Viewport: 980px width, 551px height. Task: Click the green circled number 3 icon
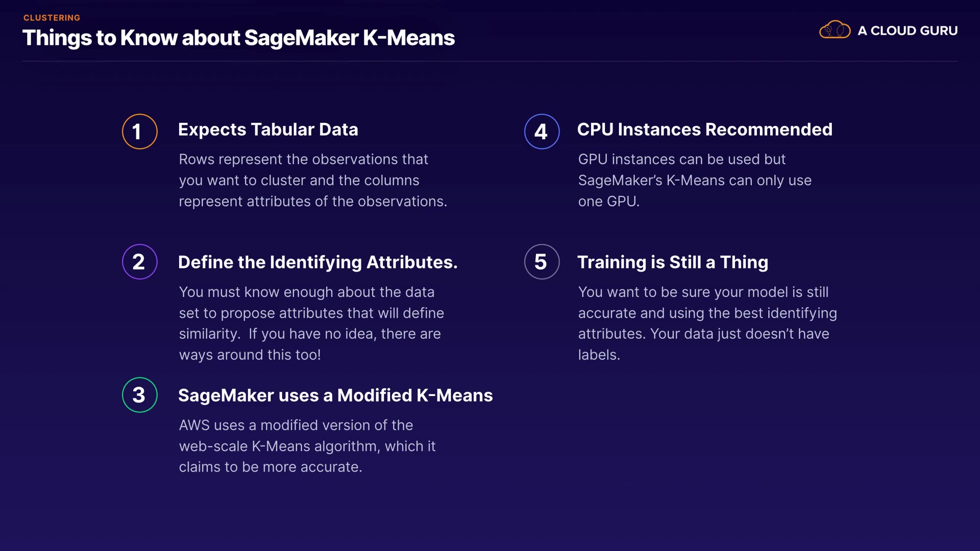139,395
